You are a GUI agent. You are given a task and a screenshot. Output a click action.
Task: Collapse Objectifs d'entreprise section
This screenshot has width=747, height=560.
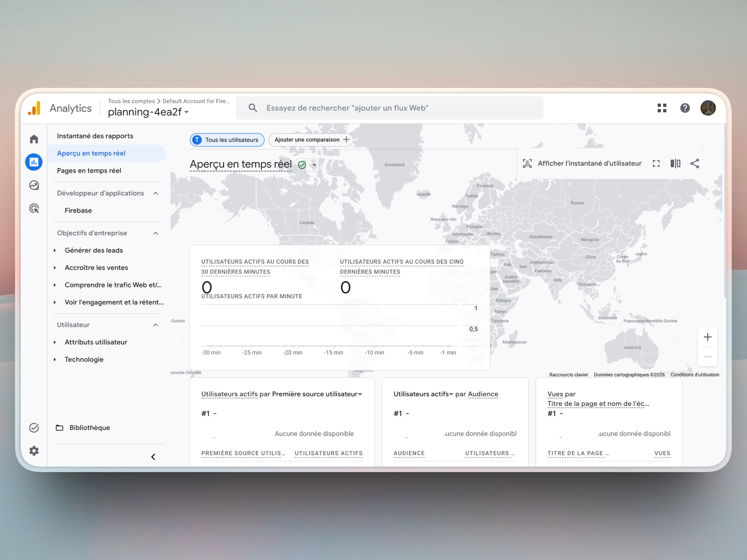tap(156, 233)
